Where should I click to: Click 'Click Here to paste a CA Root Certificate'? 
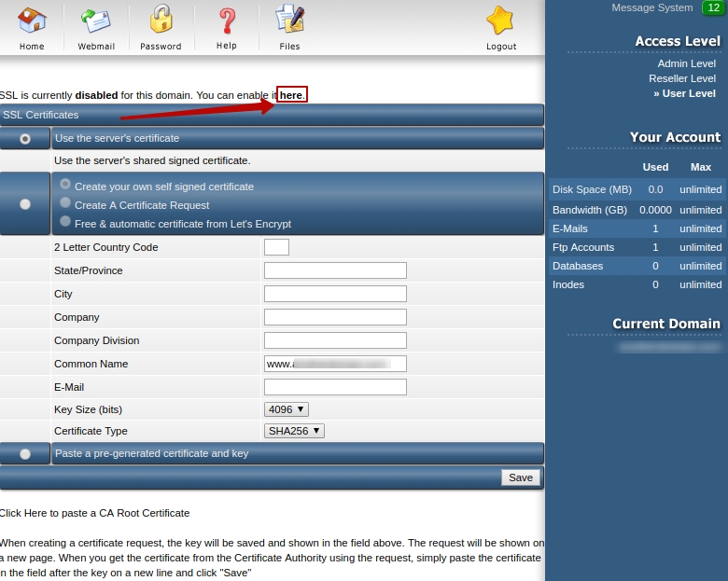[x=93, y=513]
